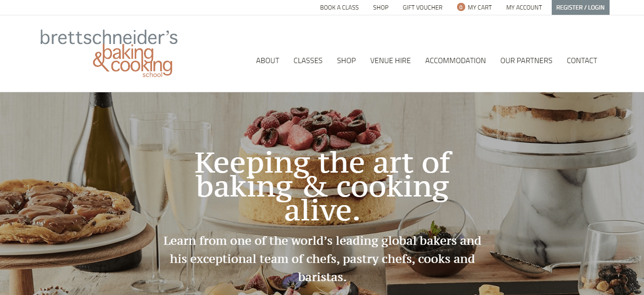Go to VENUE HIRE page
This screenshot has width=644, height=295.
point(391,61)
